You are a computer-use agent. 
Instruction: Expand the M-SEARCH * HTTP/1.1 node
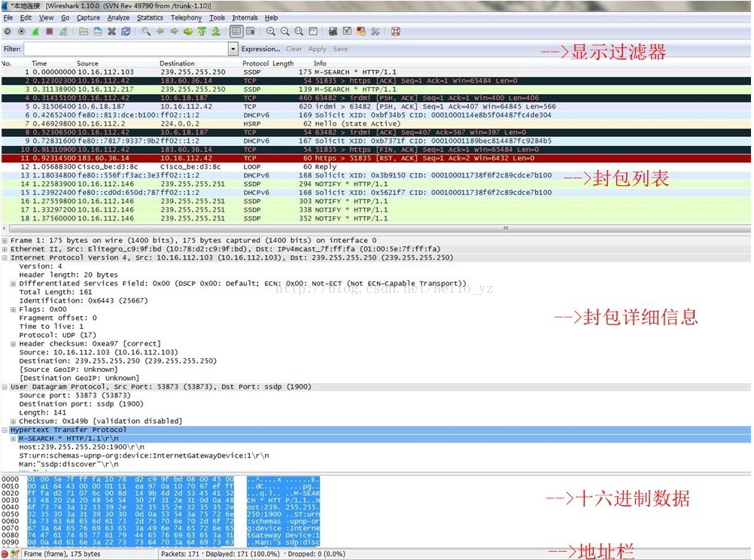click(14, 439)
